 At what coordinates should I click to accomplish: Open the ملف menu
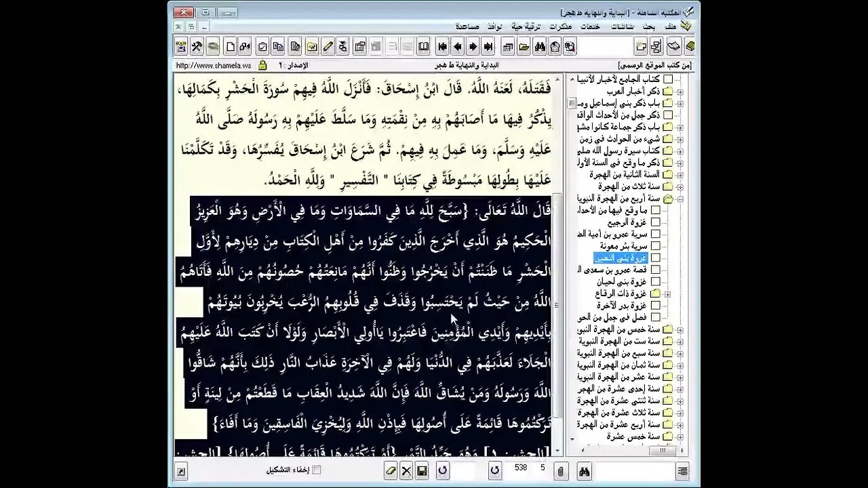click(x=670, y=26)
